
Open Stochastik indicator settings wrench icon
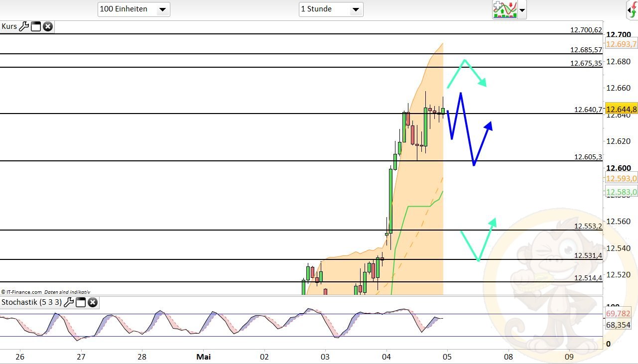[68, 302]
